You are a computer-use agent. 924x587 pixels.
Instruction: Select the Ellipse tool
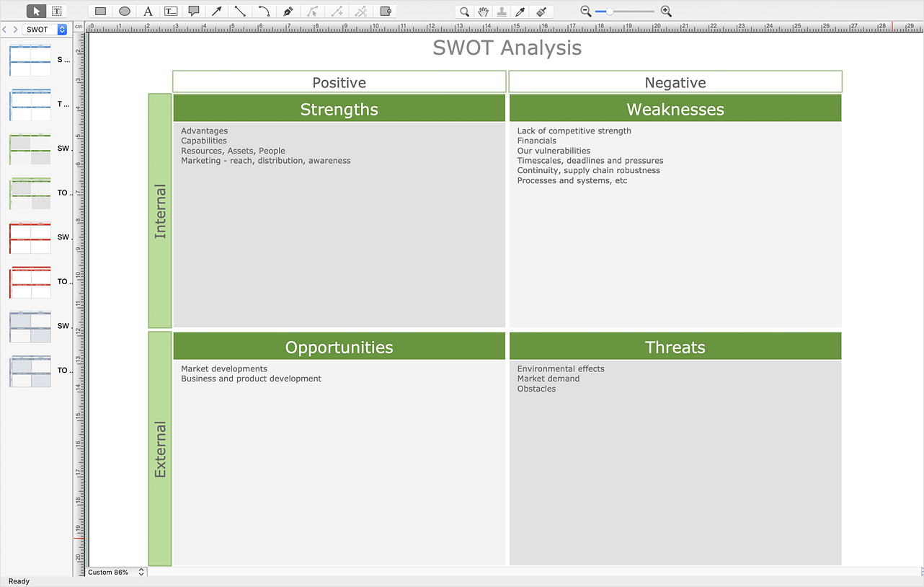point(123,11)
